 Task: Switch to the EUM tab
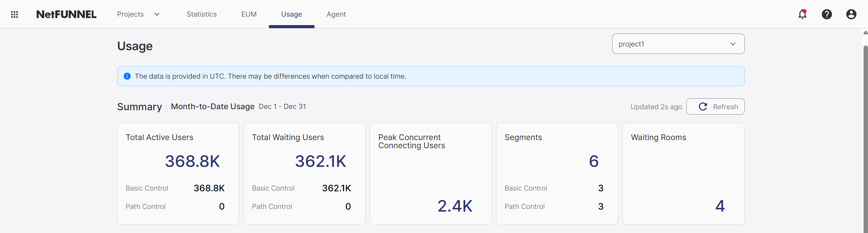(x=249, y=14)
